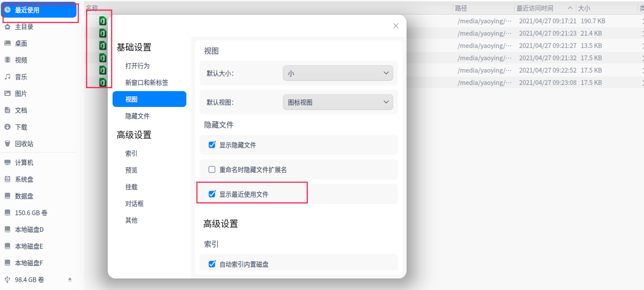Click the 视频 video icon in sidebar
The image size is (644, 290).
pos(7,60)
